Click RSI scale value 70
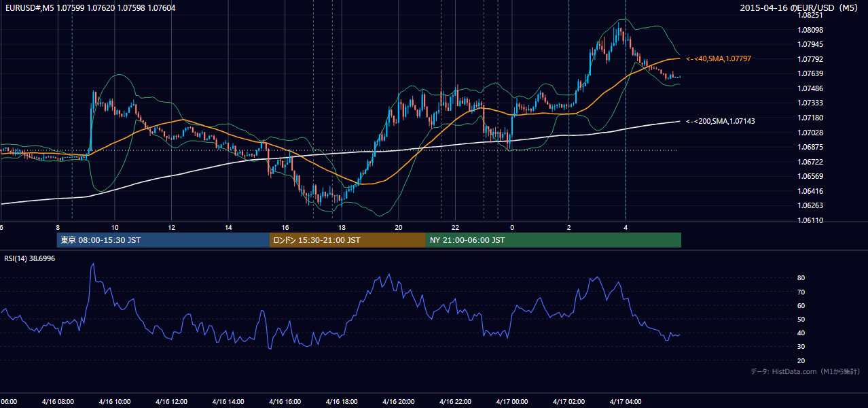Screen dimensions: 868x408 pyautogui.click(x=801, y=292)
